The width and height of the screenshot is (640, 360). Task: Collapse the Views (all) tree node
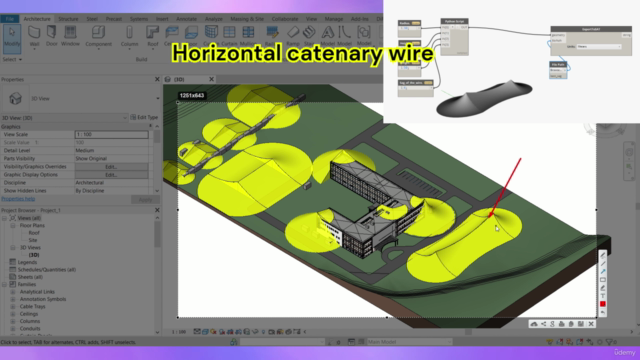click(x=4, y=218)
